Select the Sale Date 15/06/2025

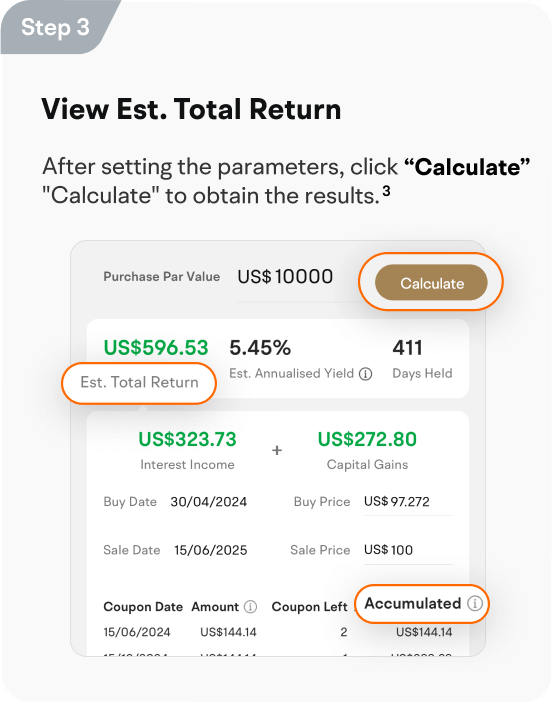(211, 550)
